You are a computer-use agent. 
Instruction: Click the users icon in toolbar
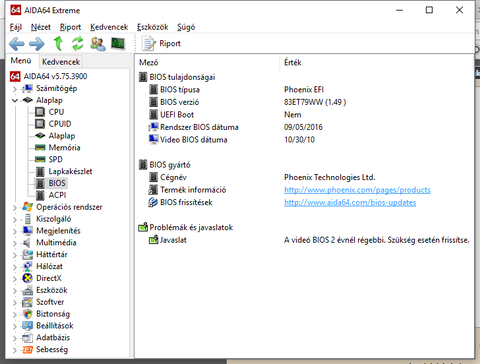[x=98, y=44]
